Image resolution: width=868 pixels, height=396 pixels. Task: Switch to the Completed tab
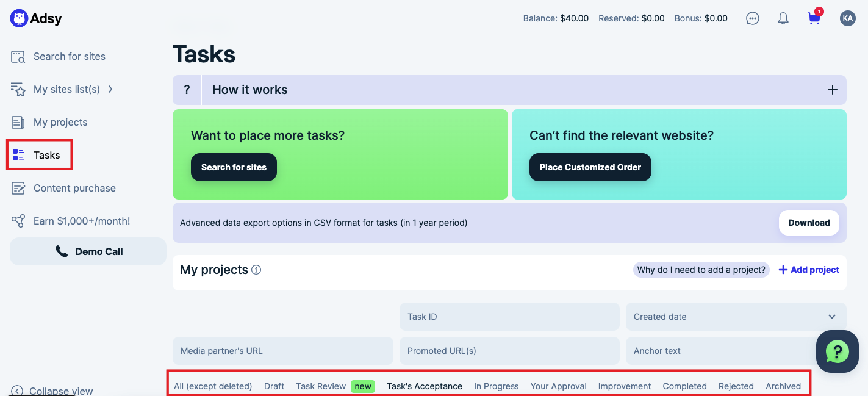(x=684, y=386)
